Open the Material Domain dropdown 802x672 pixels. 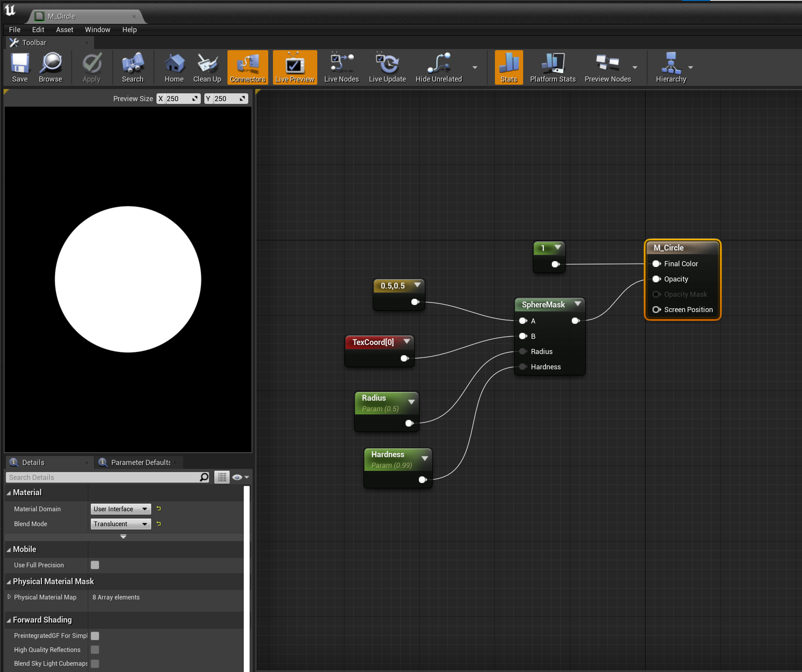coord(120,509)
